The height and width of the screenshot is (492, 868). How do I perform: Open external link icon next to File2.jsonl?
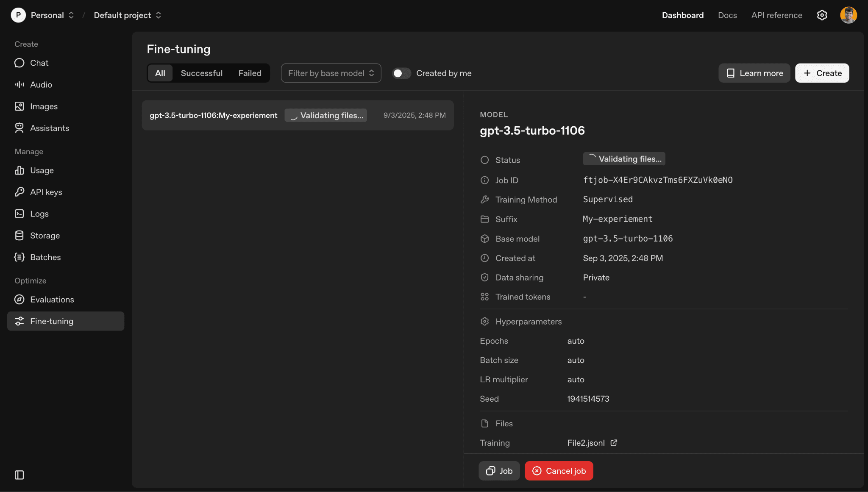point(614,443)
